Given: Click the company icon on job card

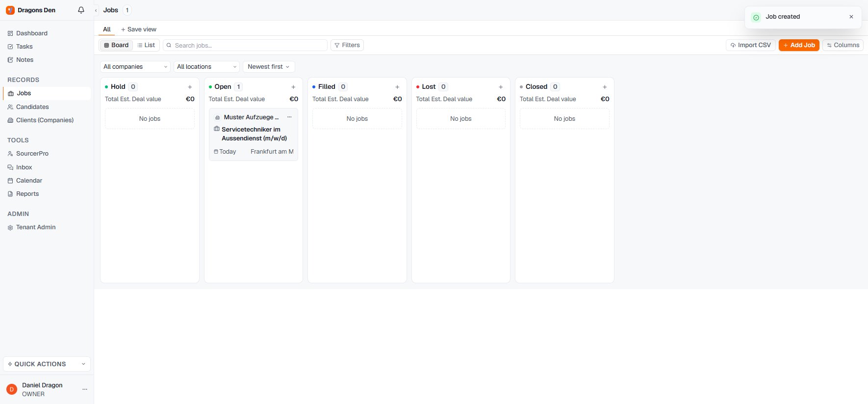Looking at the screenshot, I should pos(218,117).
